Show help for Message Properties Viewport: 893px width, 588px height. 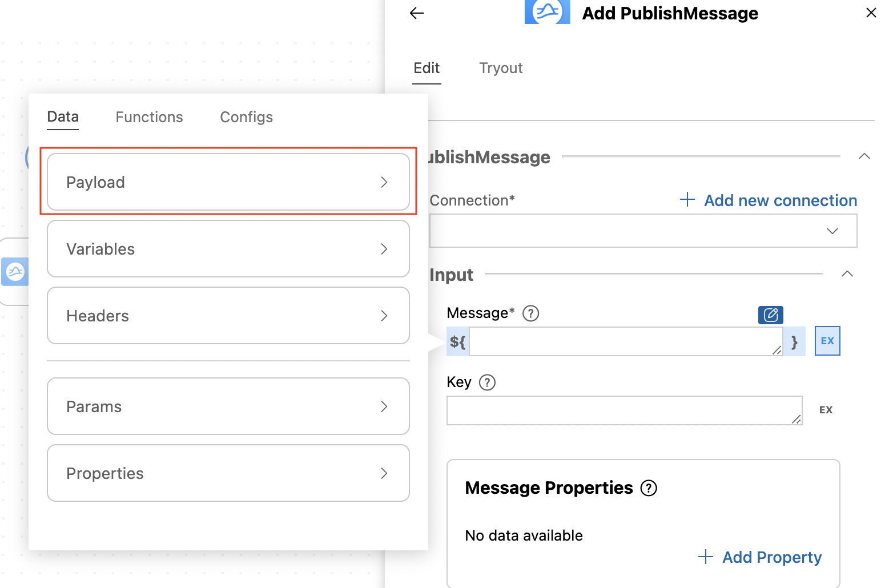(649, 488)
